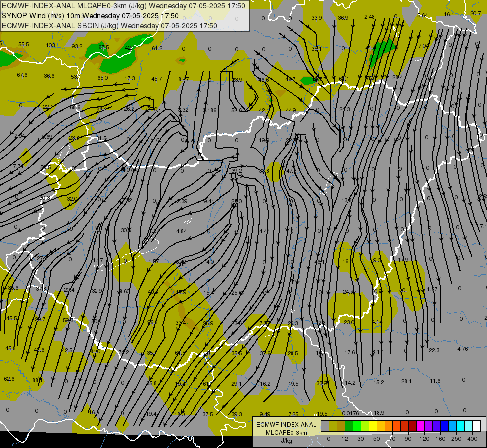Click the violet swatch left of legend 160

436,426
